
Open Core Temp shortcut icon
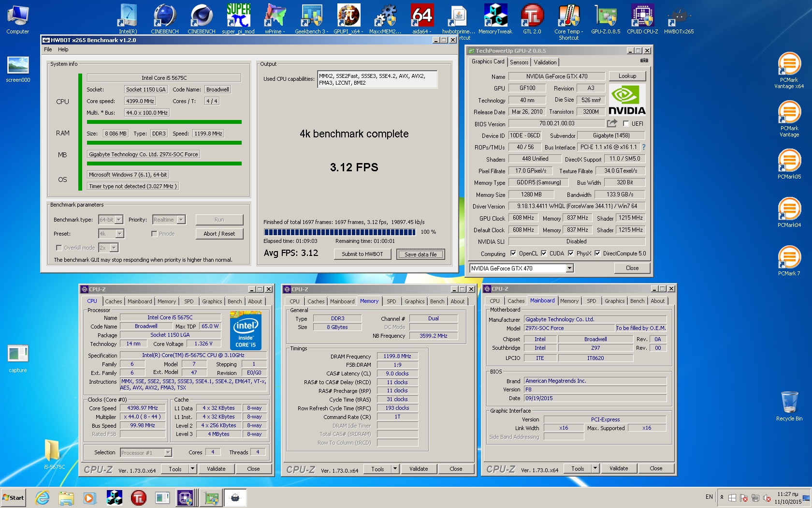(569, 22)
